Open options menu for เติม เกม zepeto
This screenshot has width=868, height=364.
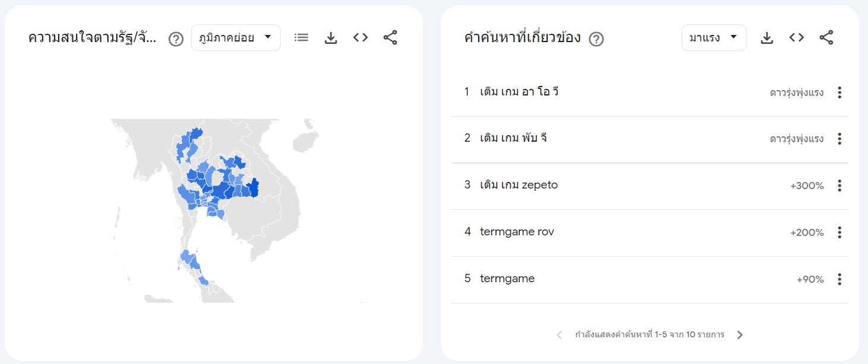(840, 186)
